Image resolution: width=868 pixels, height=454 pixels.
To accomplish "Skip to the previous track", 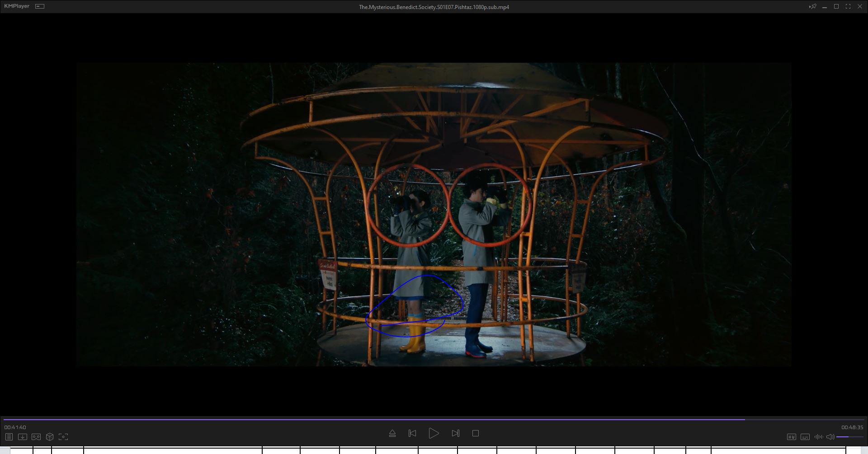I will (x=412, y=433).
